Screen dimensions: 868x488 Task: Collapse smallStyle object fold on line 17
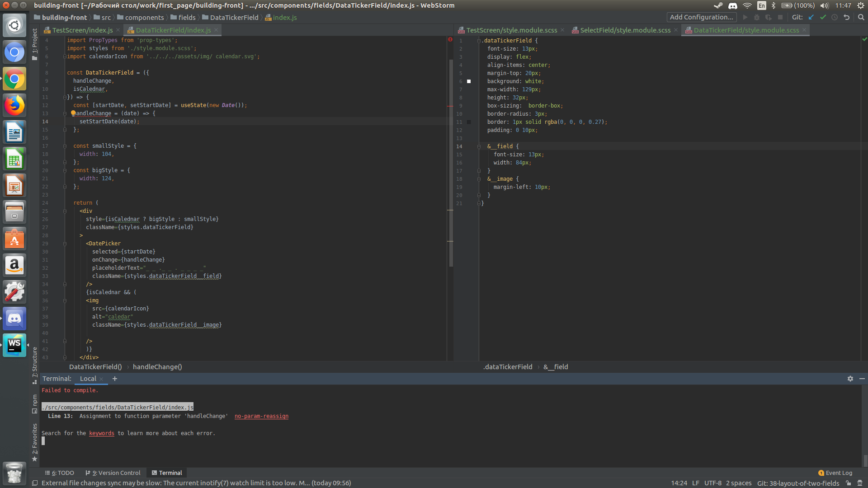65,146
